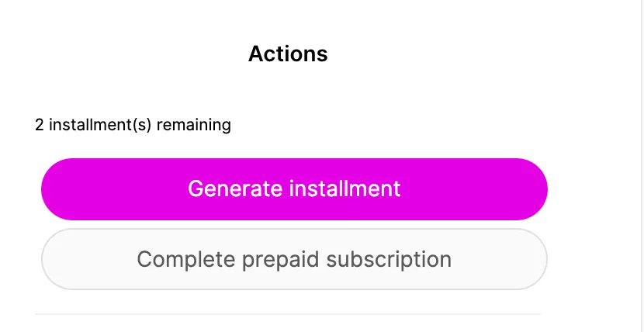Click the Complete prepaid subscription button
644x332 pixels.
(294, 259)
